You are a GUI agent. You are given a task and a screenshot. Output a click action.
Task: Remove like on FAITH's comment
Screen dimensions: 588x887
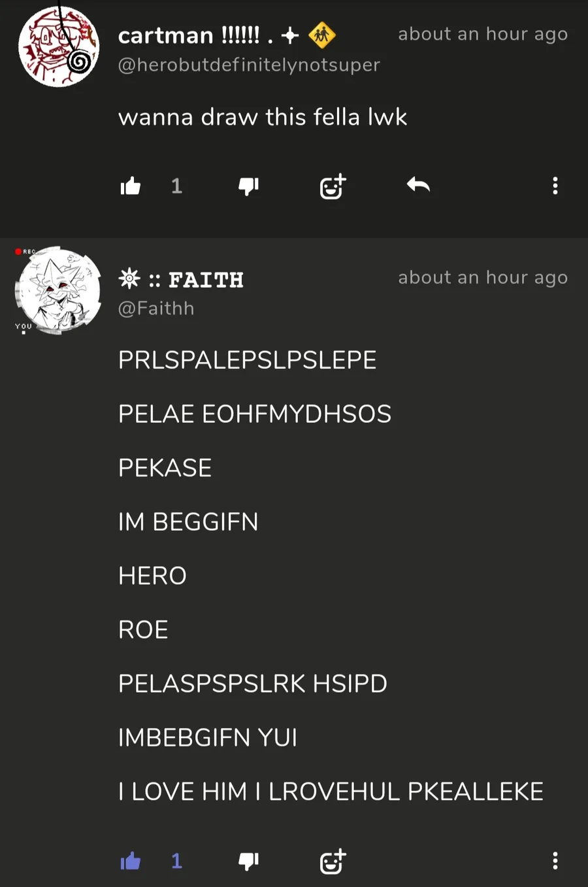[x=131, y=861]
